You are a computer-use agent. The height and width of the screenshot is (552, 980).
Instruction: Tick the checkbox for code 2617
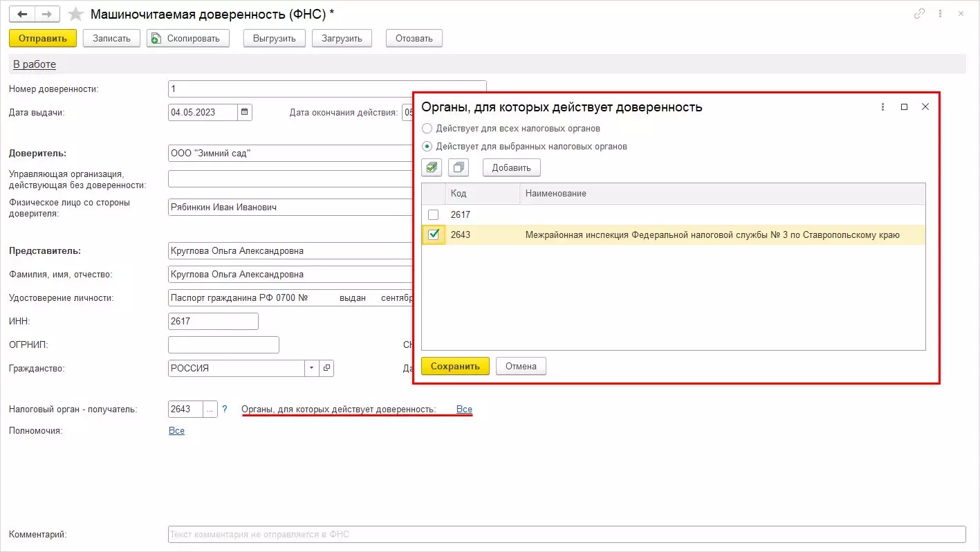click(x=434, y=215)
